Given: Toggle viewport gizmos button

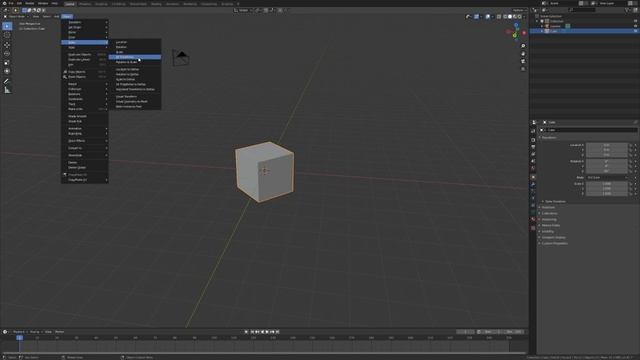Looking at the screenshot, I should [x=476, y=17].
